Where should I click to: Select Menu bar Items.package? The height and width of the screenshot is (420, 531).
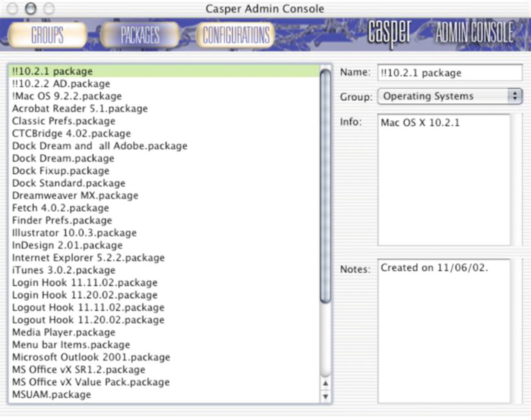[164, 345]
